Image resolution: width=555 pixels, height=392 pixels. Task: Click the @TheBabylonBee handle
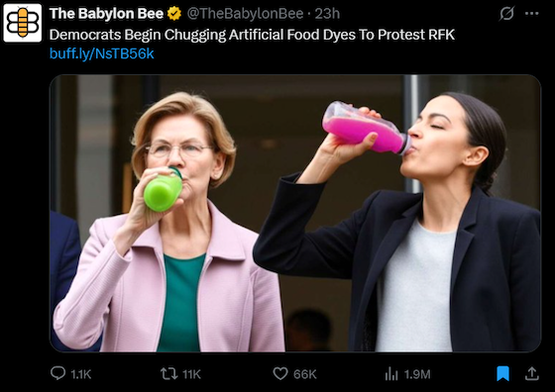click(x=245, y=14)
